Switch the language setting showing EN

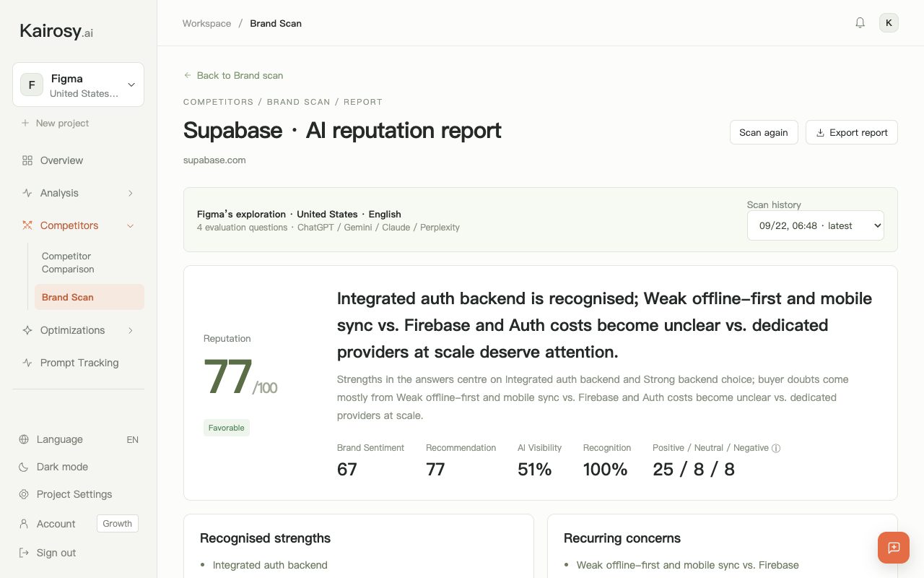tap(133, 439)
